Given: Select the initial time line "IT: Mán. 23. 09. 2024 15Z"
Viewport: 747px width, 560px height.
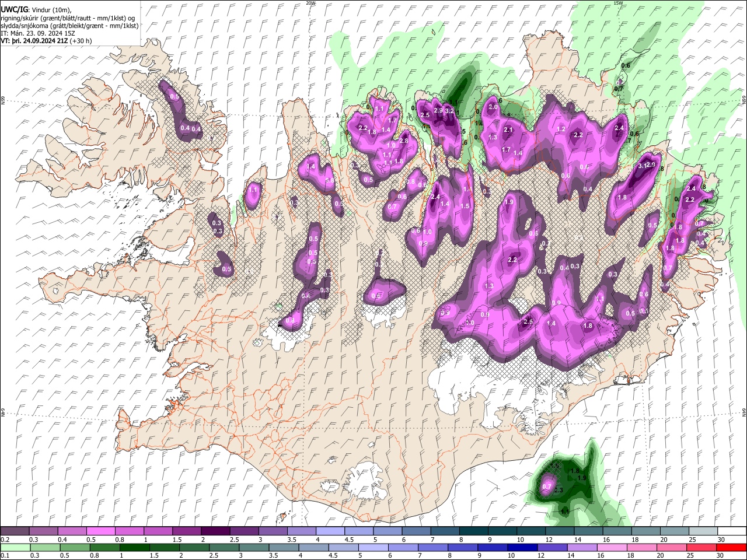Looking at the screenshot, I should (38, 33).
